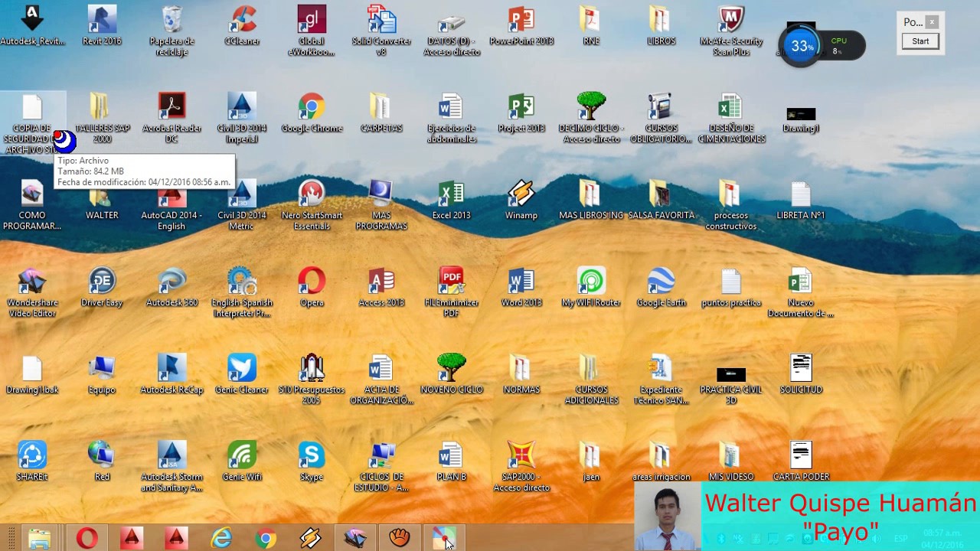Switch to Internet Explorer in the taskbar
Image resolution: width=980 pixels, height=551 pixels.
tap(221, 538)
